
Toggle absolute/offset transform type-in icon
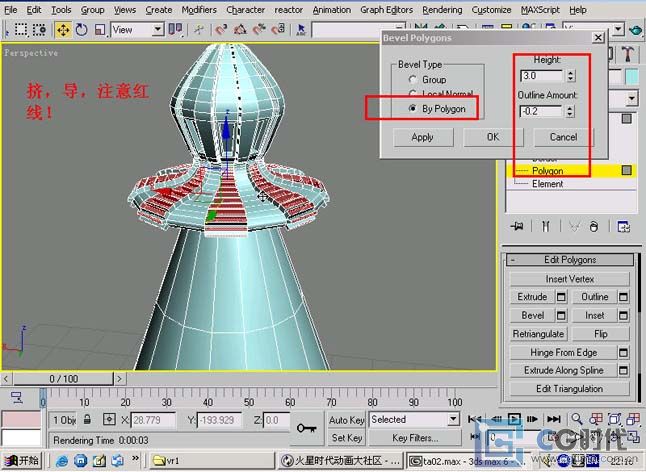coord(109,420)
